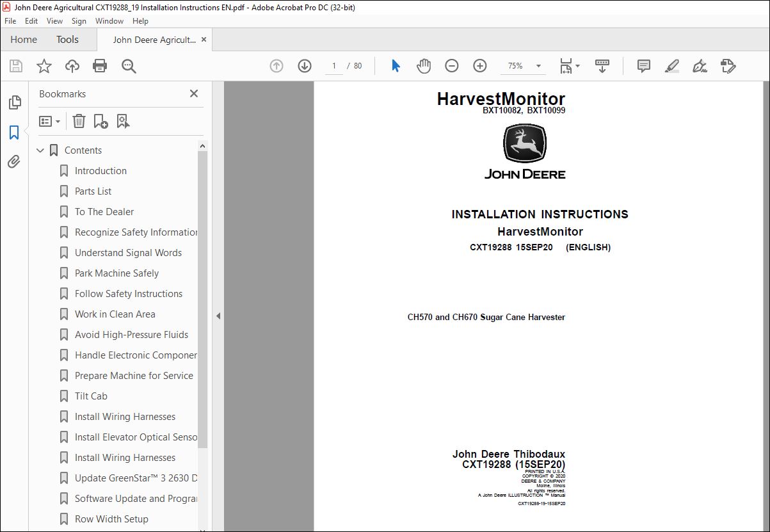Jump to Follow Safety Instructions bookmark
The height and width of the screenshot is (532, 770).
pyautogui.click(x=129, y=294)
